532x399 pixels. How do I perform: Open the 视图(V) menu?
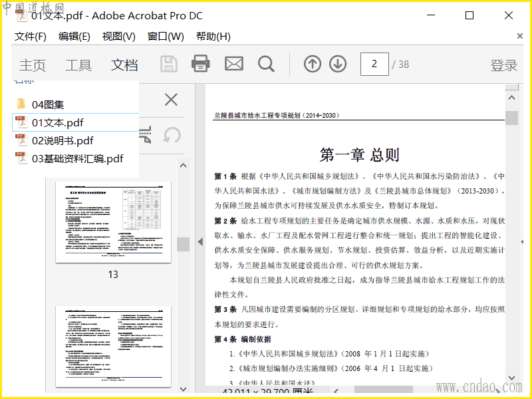(x=119, y=37)
